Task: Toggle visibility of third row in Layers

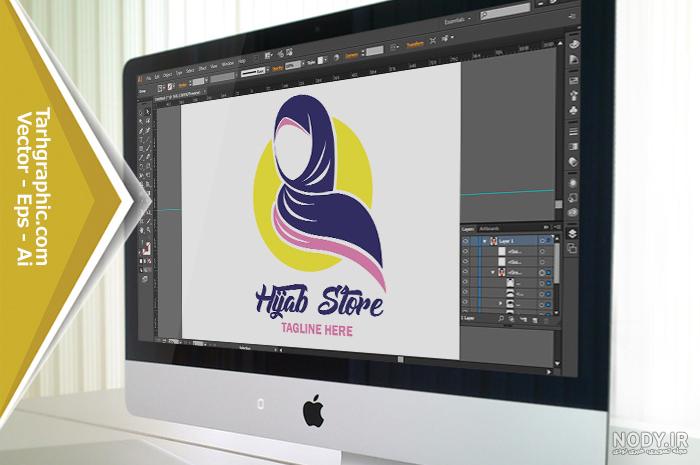Action: coord(465,262)
